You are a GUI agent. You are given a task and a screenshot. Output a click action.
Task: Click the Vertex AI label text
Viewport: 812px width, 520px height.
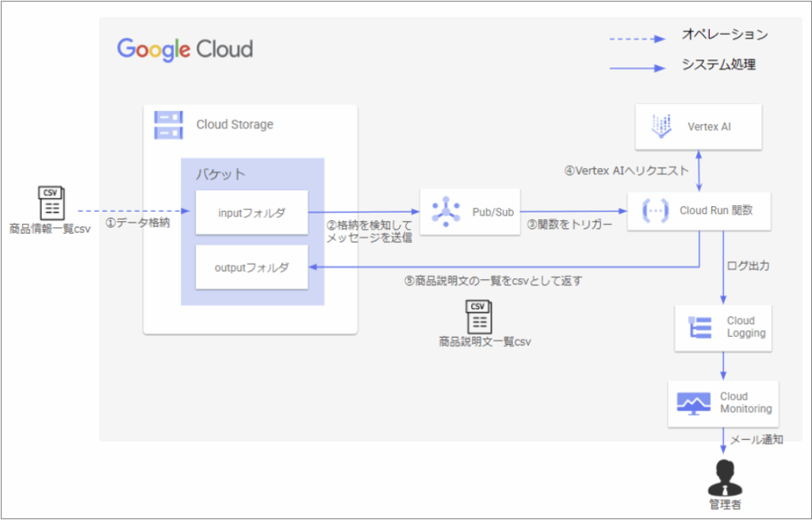click(x=709, y=127)
